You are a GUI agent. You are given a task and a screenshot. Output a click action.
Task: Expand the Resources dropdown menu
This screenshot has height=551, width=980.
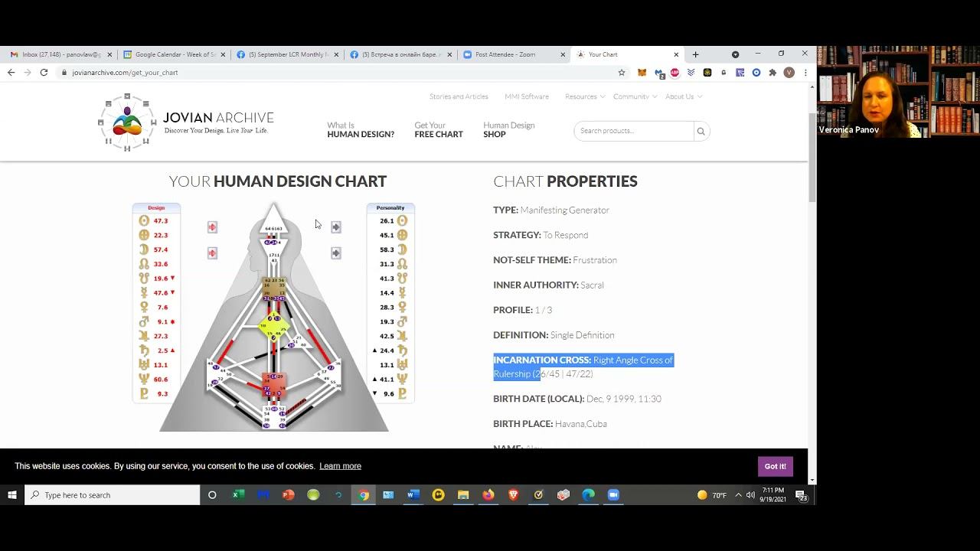click(x=585, y=96)
